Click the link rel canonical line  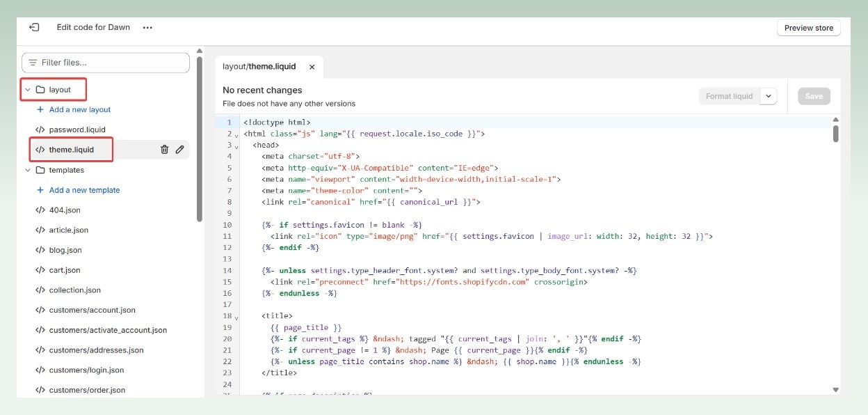(x=371, y=202)
